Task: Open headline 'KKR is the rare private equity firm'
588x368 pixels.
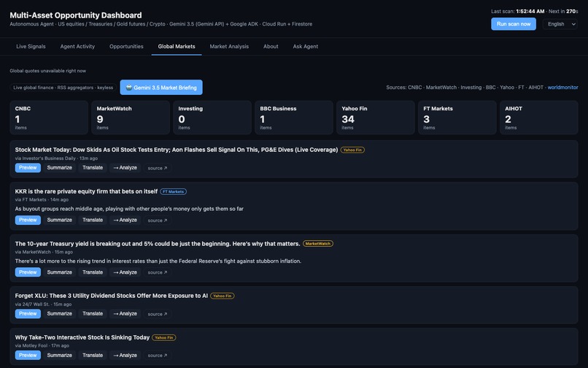Action: click(x=86, y=191)
